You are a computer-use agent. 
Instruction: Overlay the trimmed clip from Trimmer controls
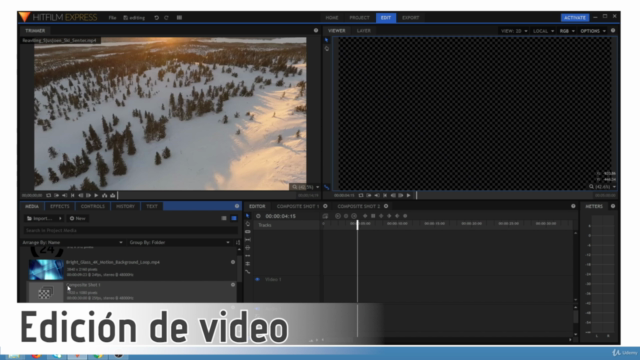113,196
